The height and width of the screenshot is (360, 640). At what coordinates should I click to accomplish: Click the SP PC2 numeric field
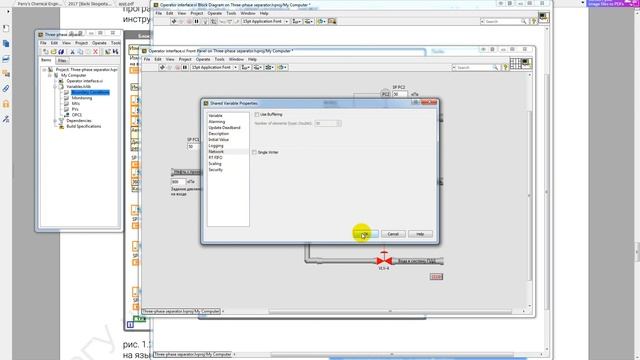(400, 94)
